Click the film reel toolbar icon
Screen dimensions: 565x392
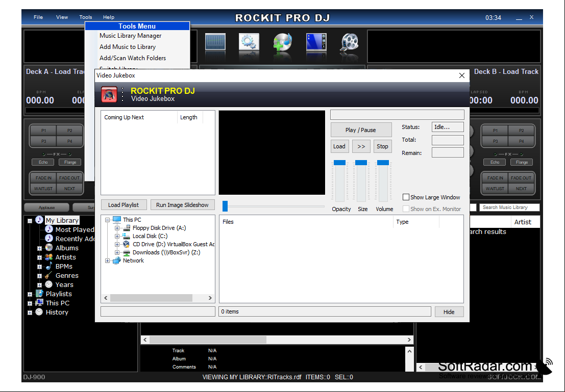[350, 42]
